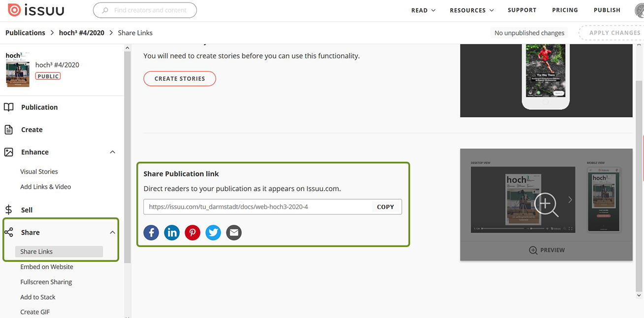Open the Read dropdown menu

[423, 10]
